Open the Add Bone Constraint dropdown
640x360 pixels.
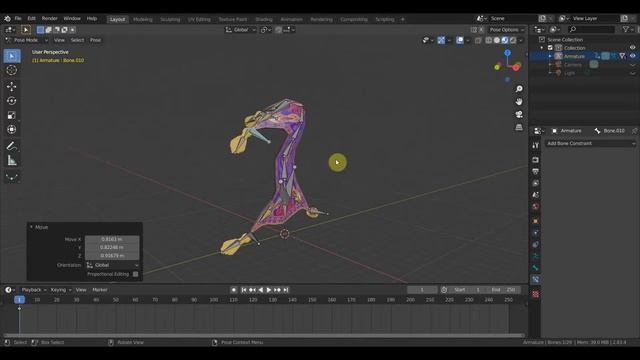[591, 144]
